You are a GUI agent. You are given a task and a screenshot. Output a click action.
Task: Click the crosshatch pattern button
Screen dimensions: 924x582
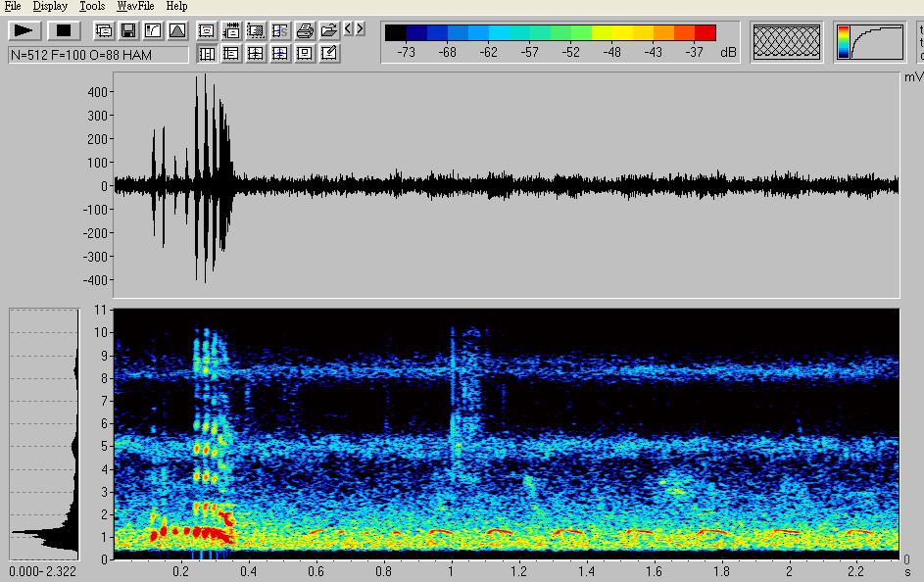787,42
